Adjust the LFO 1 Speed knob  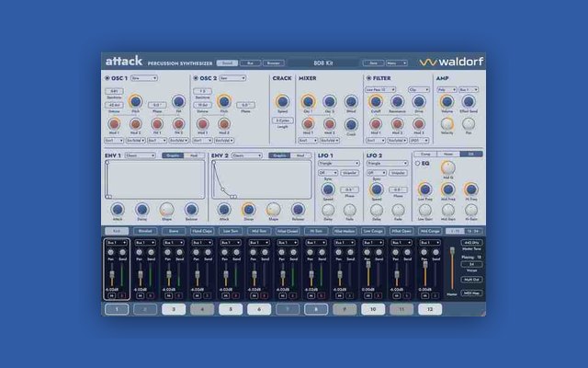pos(328,190)
